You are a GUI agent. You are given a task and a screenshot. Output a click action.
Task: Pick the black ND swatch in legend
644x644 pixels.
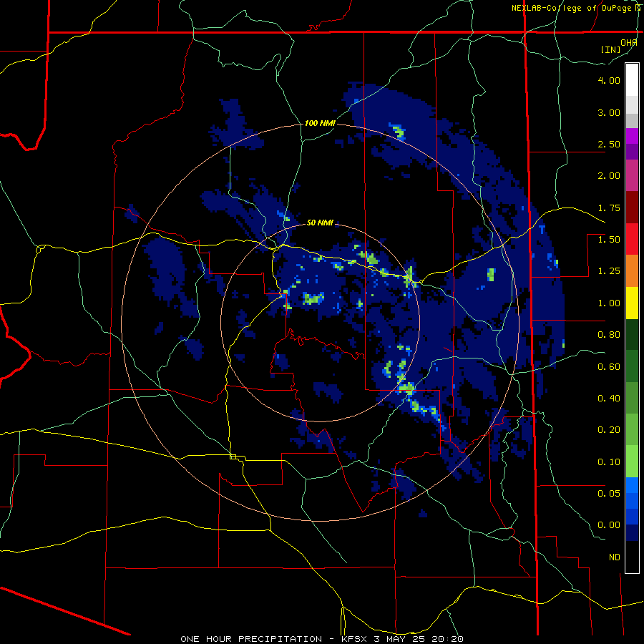[632, 557]
